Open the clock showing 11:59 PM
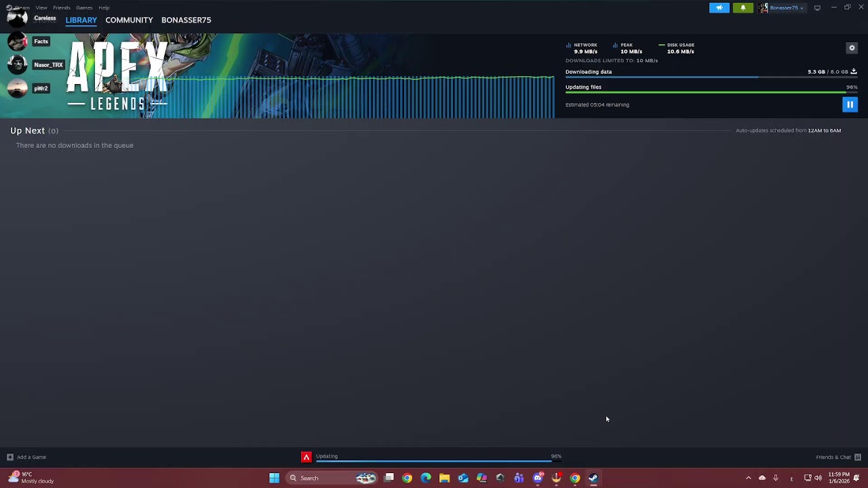 839,478
